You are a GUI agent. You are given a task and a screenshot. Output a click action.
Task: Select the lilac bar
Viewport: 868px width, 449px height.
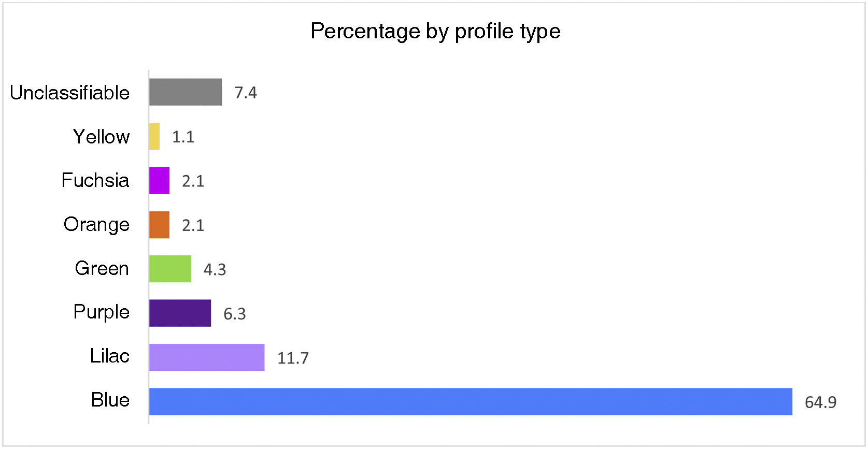(x=207, y=357)
